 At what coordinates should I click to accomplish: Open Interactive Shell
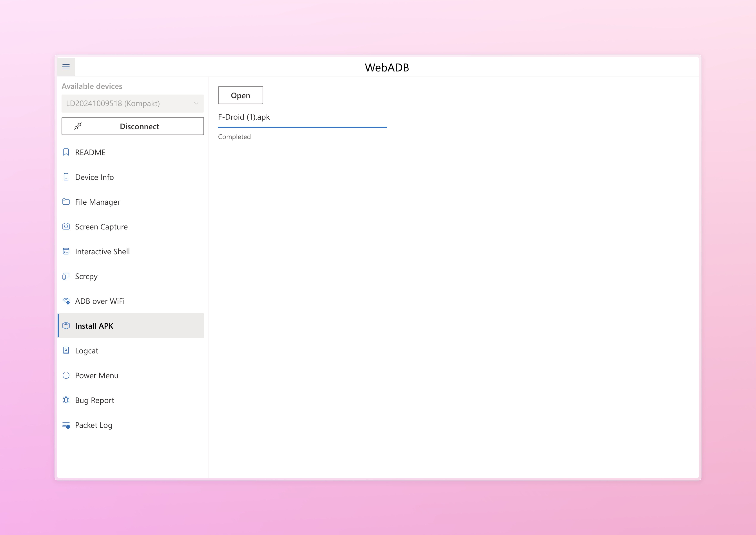(131, 251)
